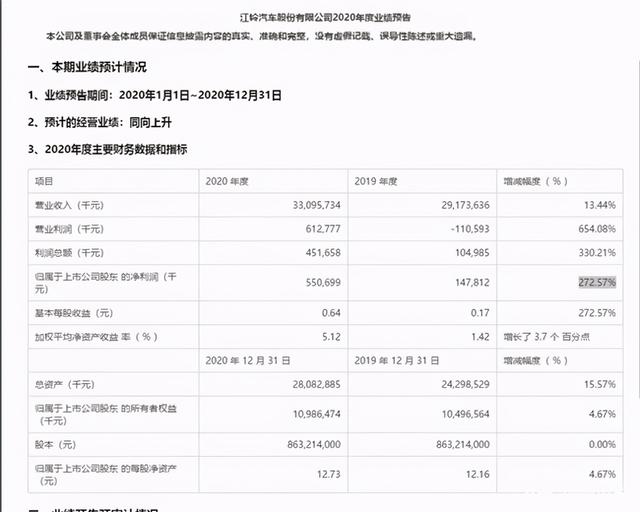Click value 24,298,529
640x512 pixels.
coord(465,384)
